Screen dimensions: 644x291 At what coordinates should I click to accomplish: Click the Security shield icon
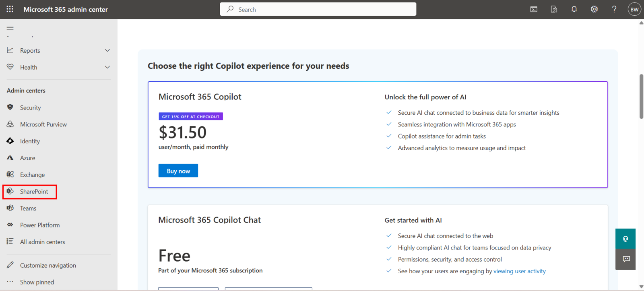click(x=10, y=107)
